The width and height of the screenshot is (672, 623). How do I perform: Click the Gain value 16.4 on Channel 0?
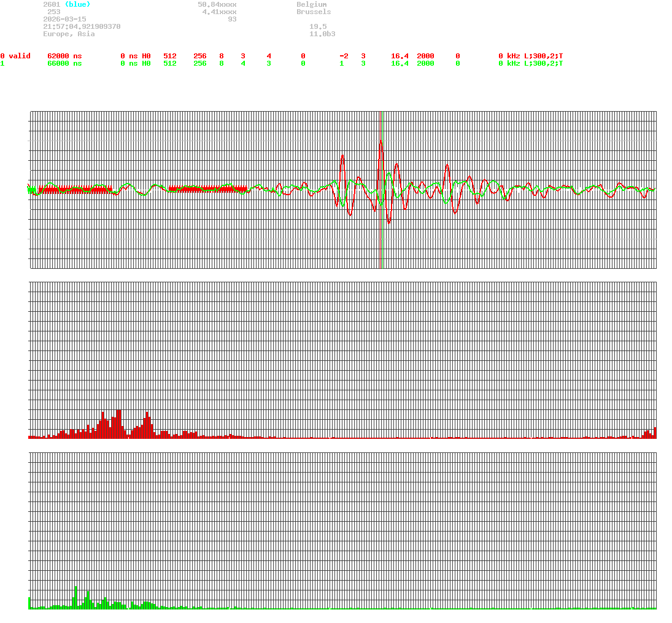(400, 56)
